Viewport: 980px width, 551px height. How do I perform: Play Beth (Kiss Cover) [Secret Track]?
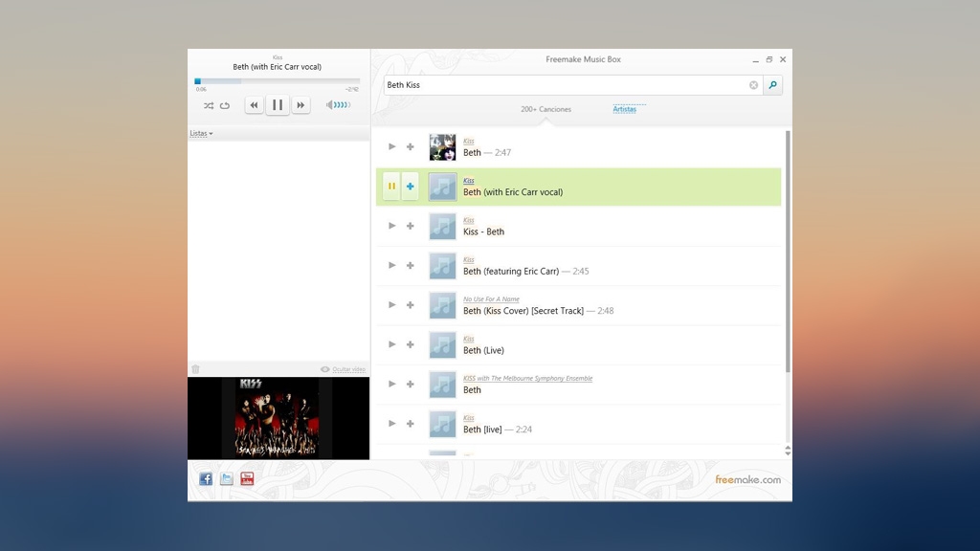(391, 305)
